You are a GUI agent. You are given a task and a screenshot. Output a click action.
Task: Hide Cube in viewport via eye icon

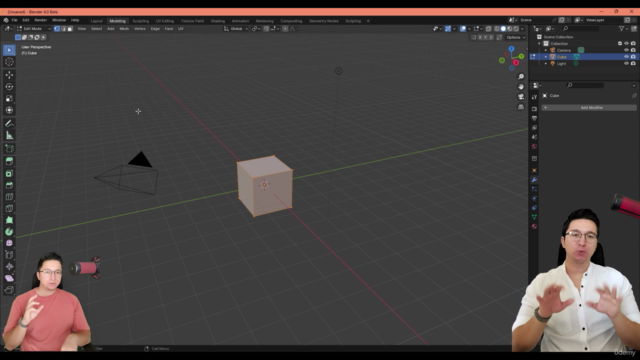pyautogui.click(x=626, y=57)
